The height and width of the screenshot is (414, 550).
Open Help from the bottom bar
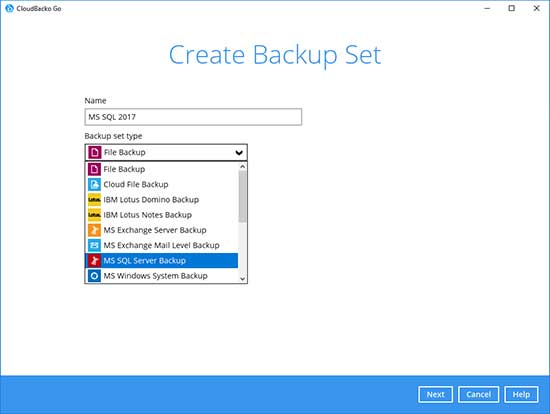click(521, 395)
